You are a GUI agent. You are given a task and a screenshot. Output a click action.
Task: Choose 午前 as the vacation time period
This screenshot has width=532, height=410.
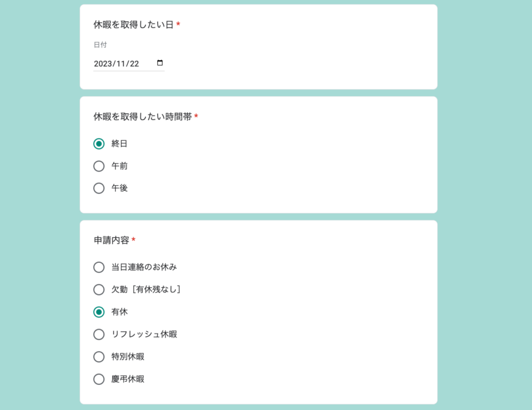[x=99, y=166]
